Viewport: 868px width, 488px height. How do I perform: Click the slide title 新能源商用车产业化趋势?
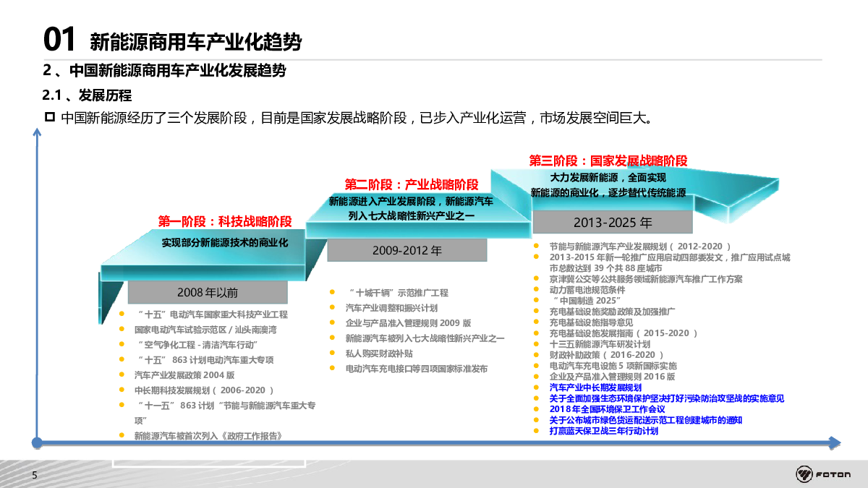tap(195, 42)
